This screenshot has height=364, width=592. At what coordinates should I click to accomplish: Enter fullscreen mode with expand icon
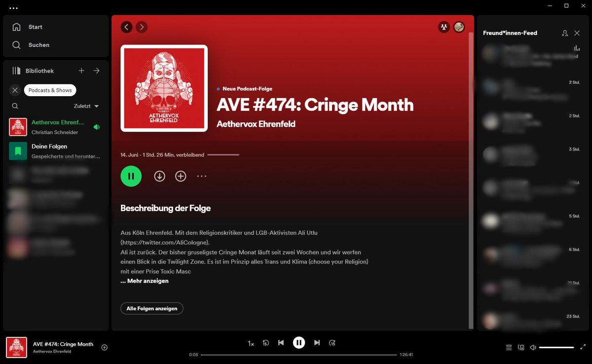[x=583, y=348]
